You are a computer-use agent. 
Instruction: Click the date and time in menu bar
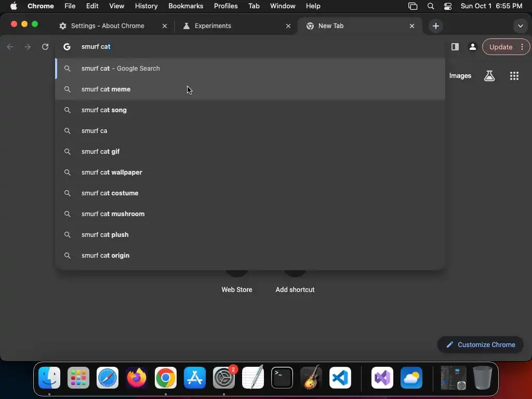click(x=491, y=6)
